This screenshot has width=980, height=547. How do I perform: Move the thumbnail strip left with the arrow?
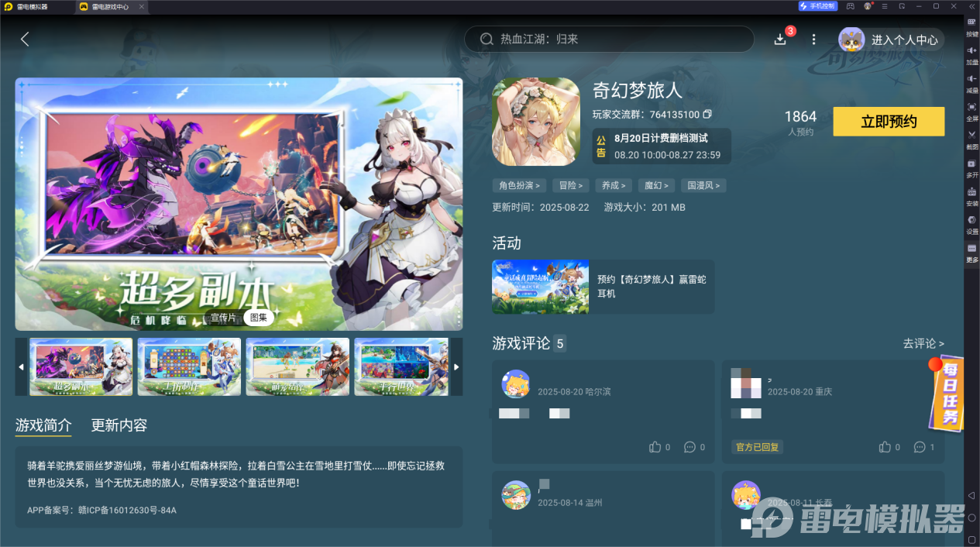click(21, 366)
